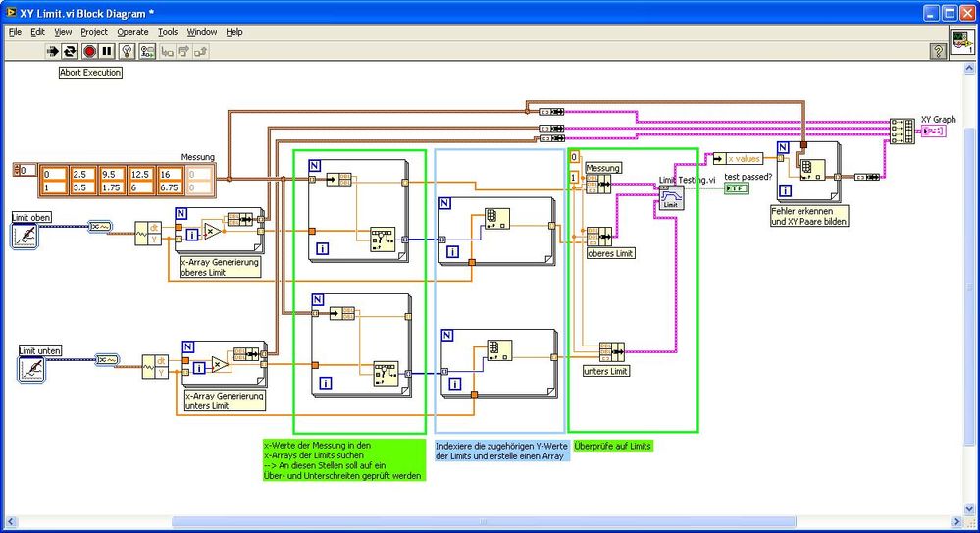The height and width of the screenshot is (533, 980).
Task: Select multiply node in oberes Limit x-Array loop
Action: tap(212, 232)
